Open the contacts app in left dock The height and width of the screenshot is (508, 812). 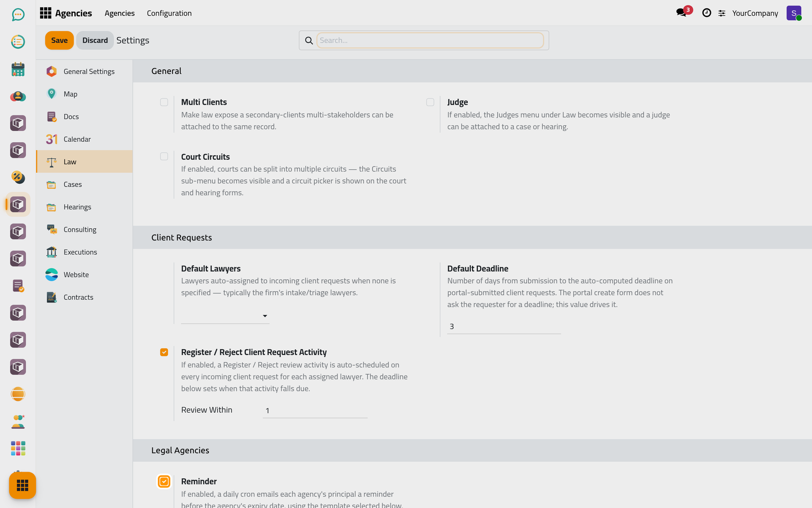coord(18,96)
